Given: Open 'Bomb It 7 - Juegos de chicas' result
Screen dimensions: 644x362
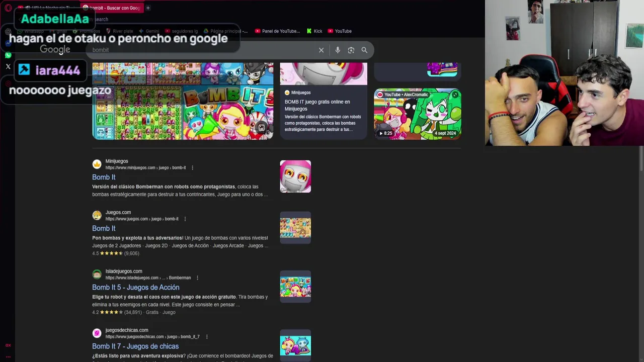Looking at the screenshot, I should (x=135, y=346).
